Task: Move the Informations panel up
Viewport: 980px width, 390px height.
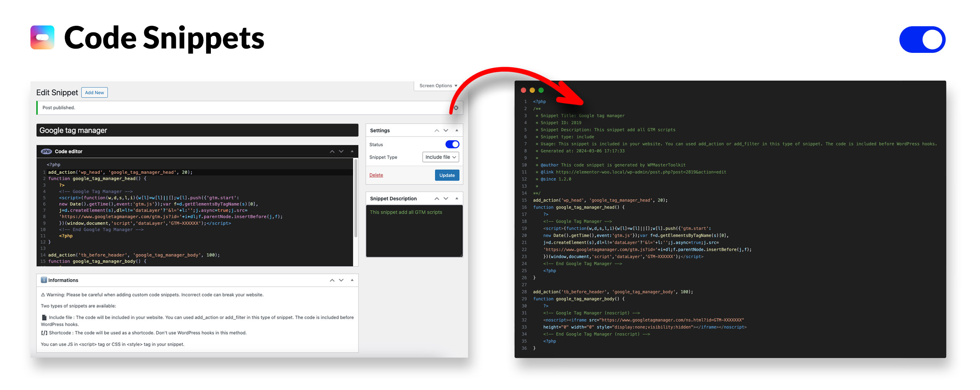Action: point(332,280)
